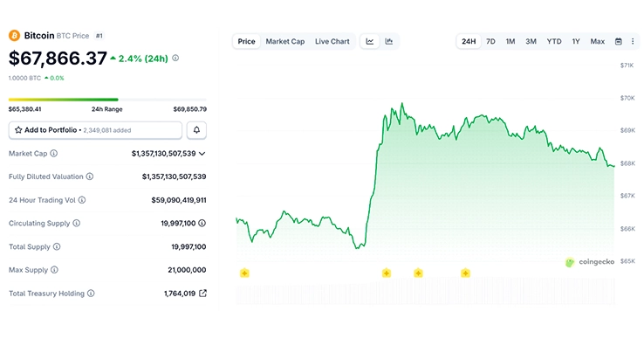Viewport: 644px width, 339px height.
Task: Select the 24H time range
Action: coord(469,42)
